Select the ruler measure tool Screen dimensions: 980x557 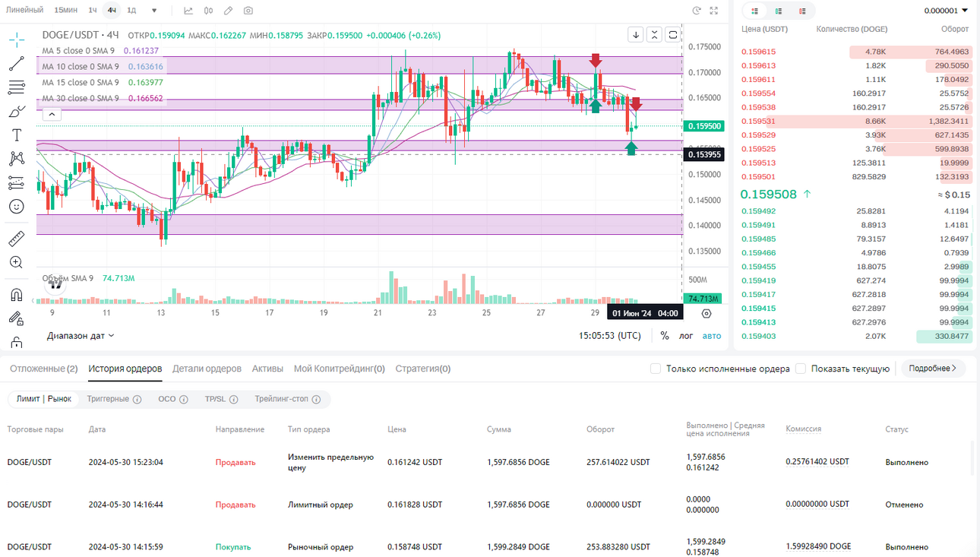click(x=16, y=239)
